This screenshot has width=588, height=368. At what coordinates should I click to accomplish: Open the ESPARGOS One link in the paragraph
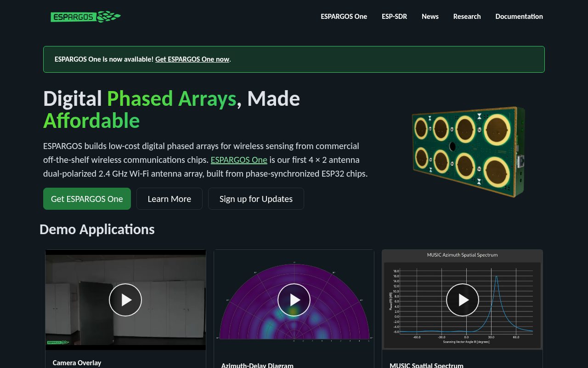[239, 160]
